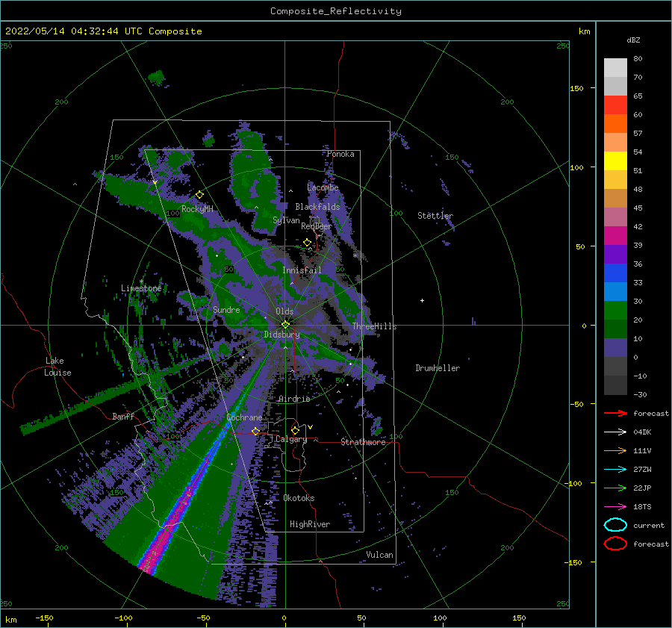Pick the slate-violet 0-10 dBZ swatch
672x628 pixels.
pyautogui.click(x=615, y=348)
